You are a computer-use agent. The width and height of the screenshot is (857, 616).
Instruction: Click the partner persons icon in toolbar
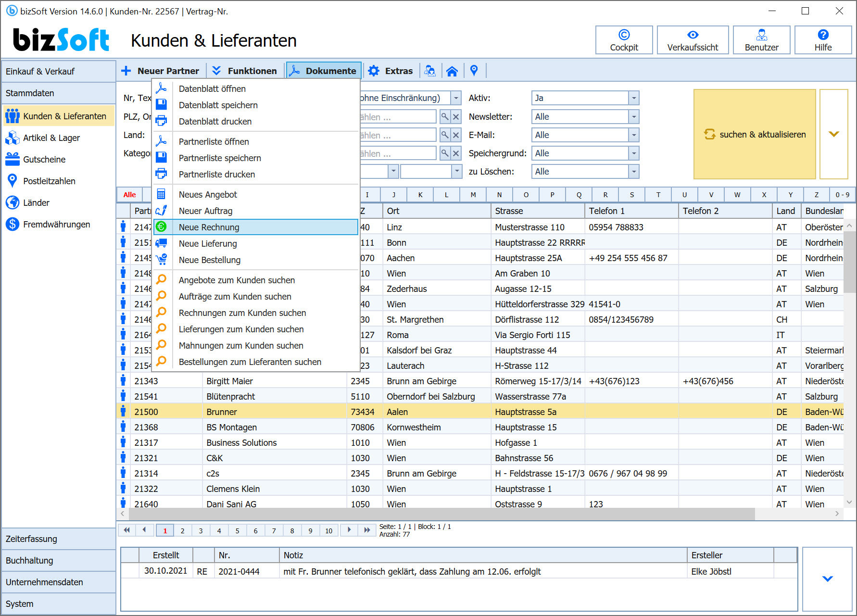[x=430, y=71]
